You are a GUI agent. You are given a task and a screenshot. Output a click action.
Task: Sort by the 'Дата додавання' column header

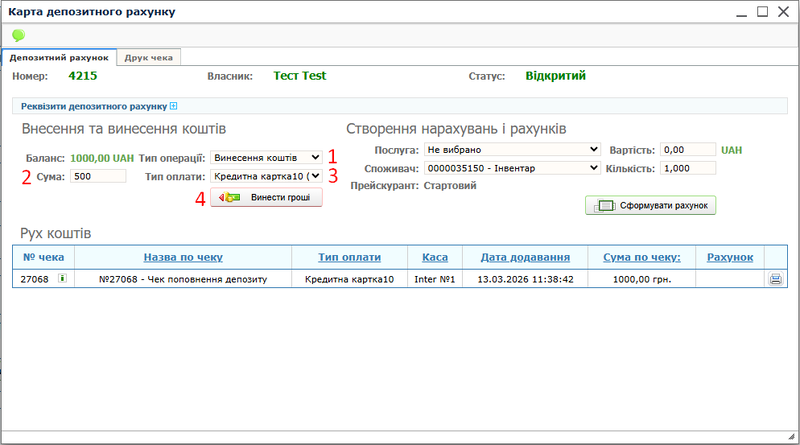pyautogui.click(x=525, y=257)
